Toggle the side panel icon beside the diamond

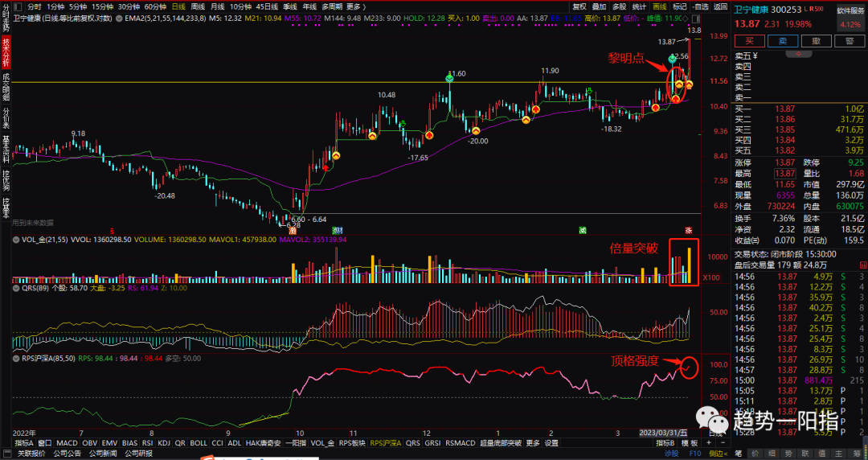694,18
